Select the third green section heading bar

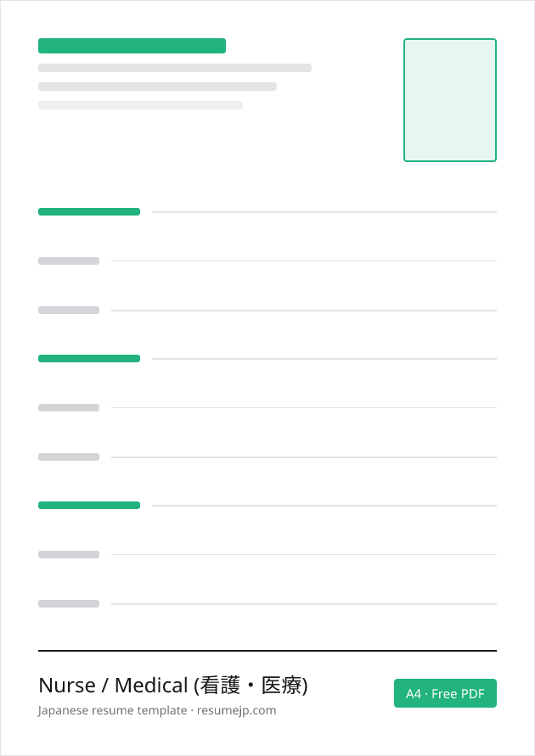tap(89, 506)
